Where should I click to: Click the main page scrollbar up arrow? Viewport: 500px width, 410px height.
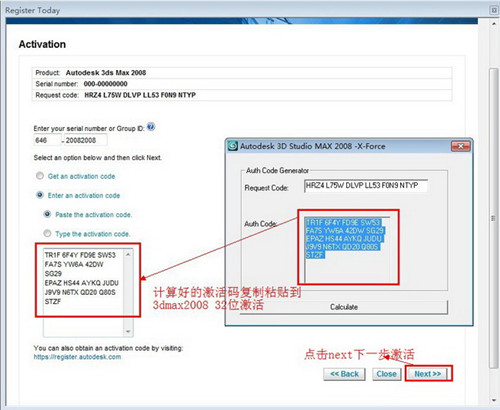click(494, 24)
